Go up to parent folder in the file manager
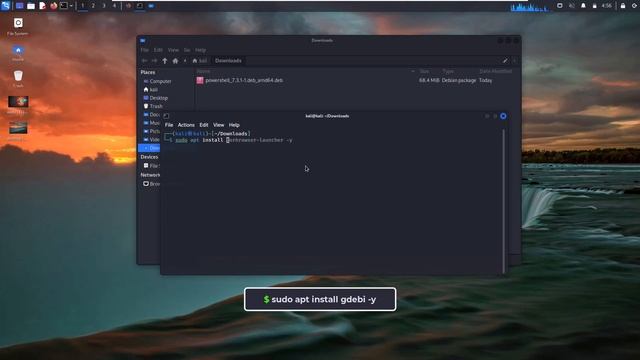The image size is (640, 360). [165, 60]
